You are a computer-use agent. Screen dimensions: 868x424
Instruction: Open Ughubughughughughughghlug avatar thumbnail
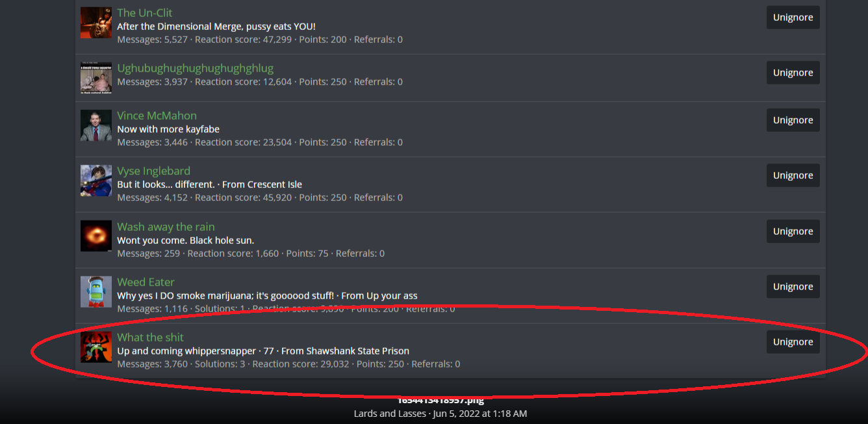(96, 78)
